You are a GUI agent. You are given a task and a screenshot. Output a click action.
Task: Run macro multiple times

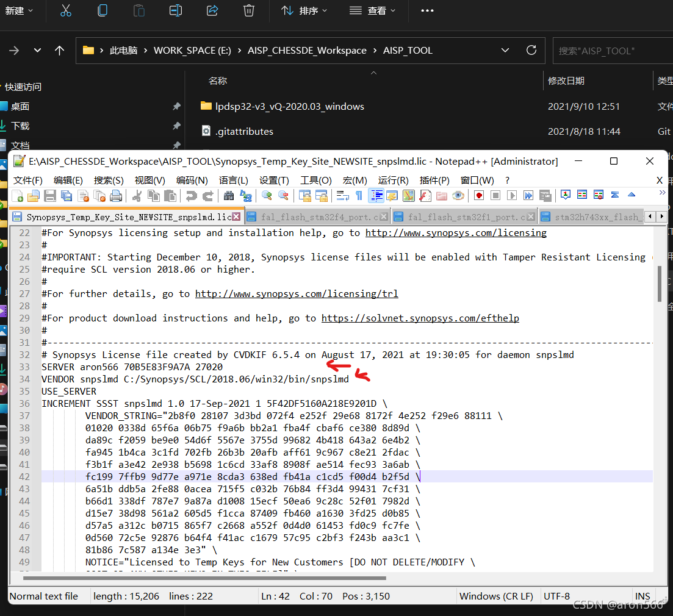point(528,196)
